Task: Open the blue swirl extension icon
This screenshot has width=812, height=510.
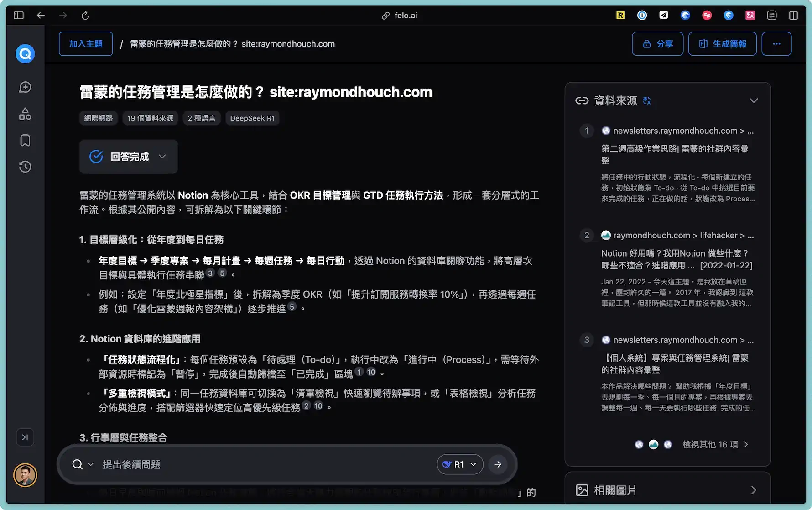Action: click(685, 16)
